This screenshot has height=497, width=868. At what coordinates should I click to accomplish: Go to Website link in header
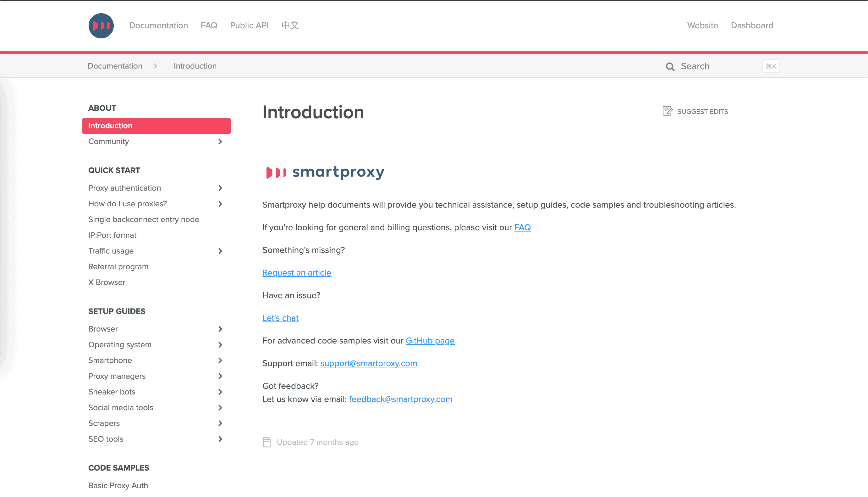(703, 25)
